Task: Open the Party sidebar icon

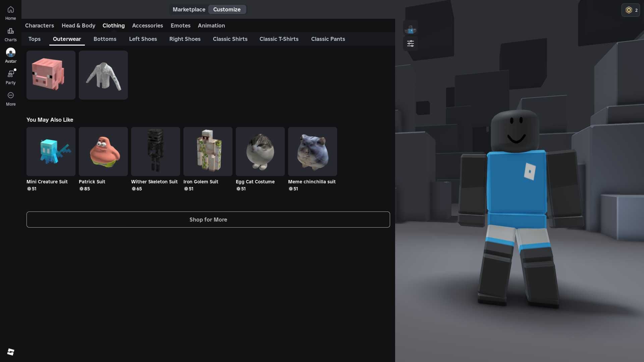Action: (x=11, y=77)
